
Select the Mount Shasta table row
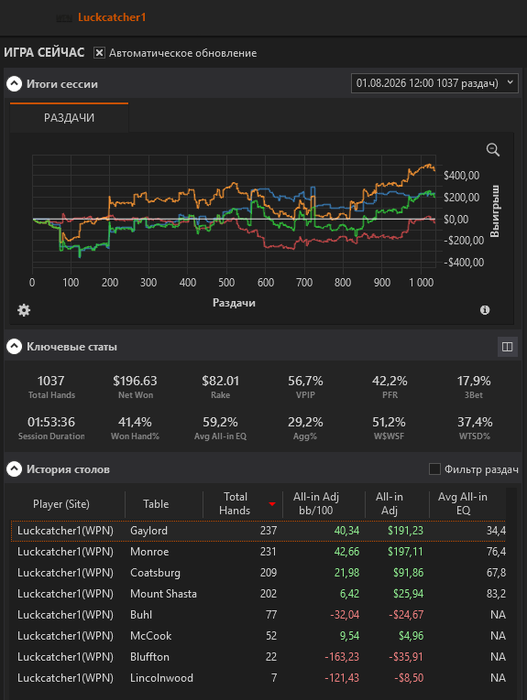(258, 594)
